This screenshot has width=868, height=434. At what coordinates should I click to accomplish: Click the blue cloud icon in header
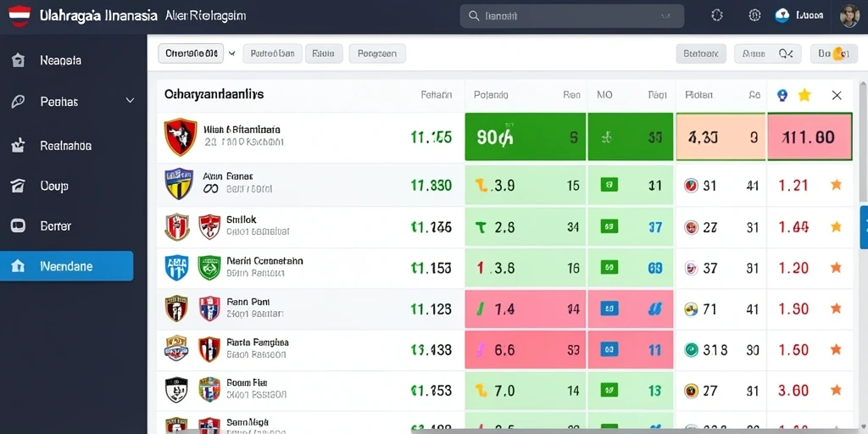pyautogui.click(x=782, y=15)
